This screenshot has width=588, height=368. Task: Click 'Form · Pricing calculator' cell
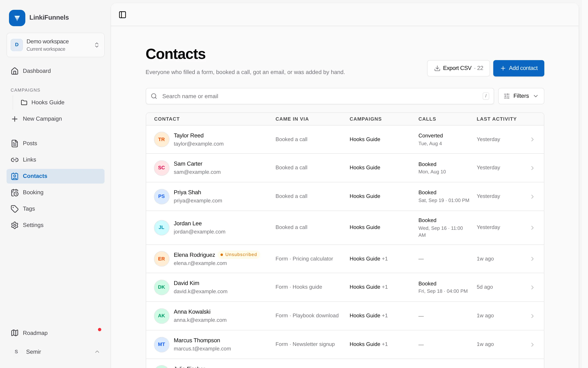pyautogui.click(x=304, y=259)
